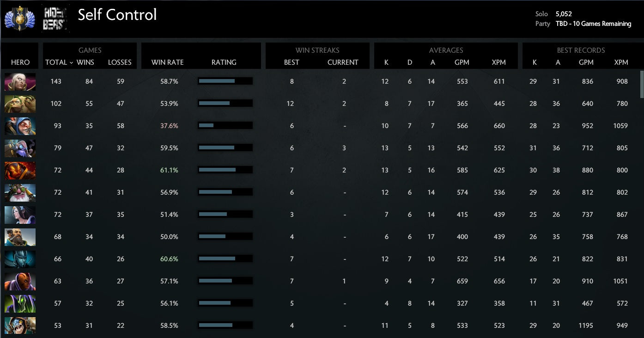The width and height of the screenshot is (644, 338).
Task: Click the RATING column header
Action: tap(224, 62)
